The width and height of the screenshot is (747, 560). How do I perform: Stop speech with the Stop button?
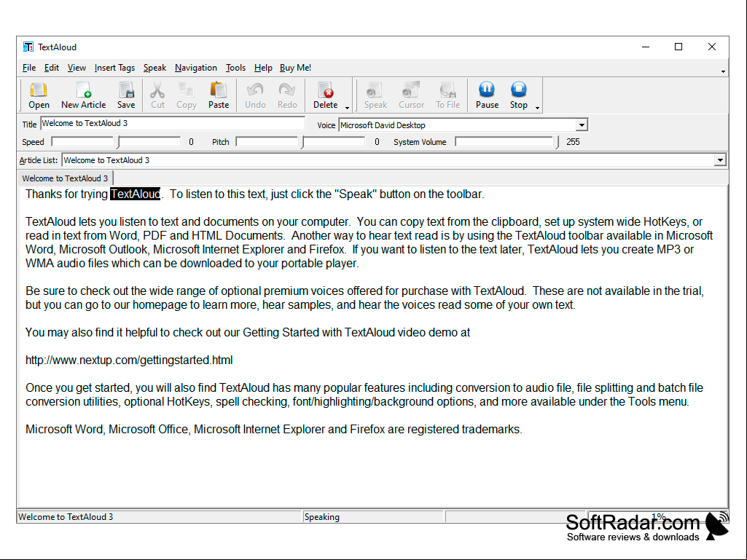coord(519,95)
